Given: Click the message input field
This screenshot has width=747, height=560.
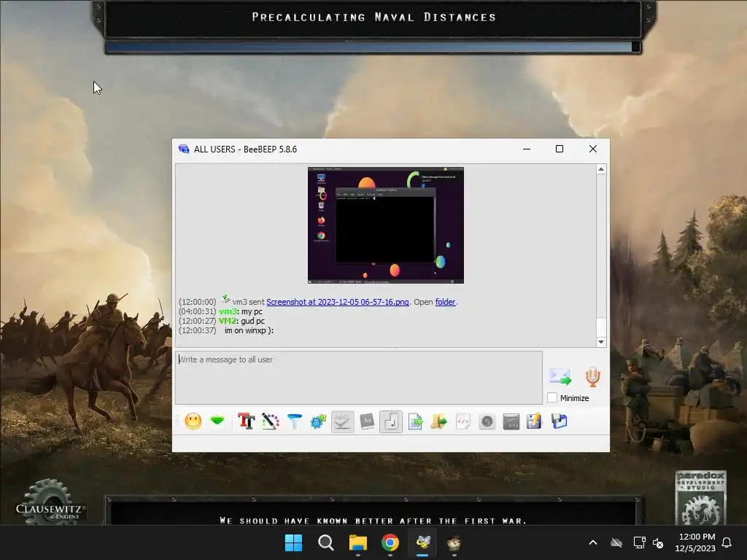Looking at the screenshot, I should click(x=359, y=378).
